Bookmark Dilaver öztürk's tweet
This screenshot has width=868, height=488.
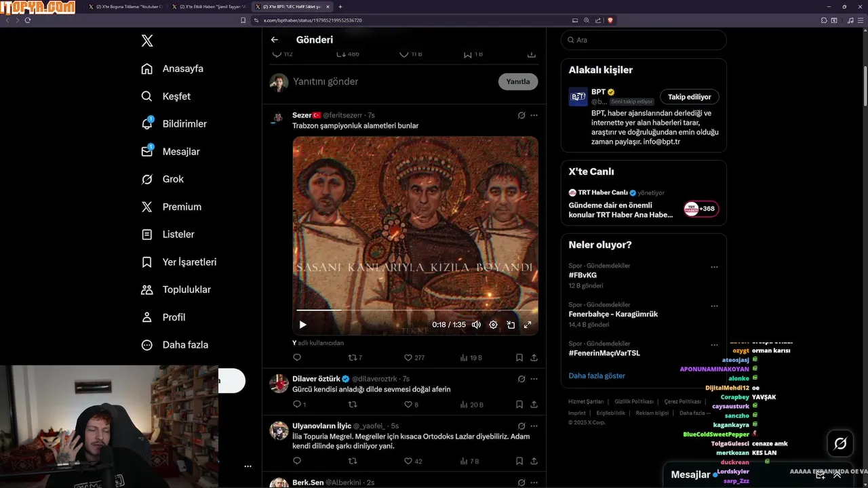(x=519, y=405)
